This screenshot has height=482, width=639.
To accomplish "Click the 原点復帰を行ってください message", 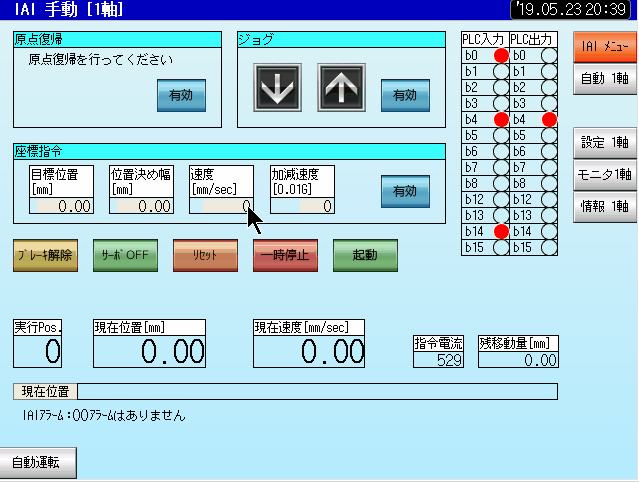I will [x=101, y=60].
